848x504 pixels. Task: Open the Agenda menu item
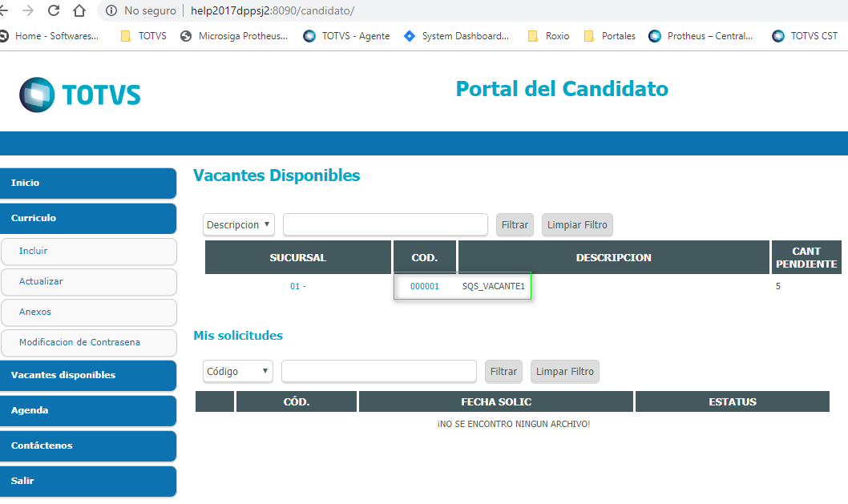[88, 410]
